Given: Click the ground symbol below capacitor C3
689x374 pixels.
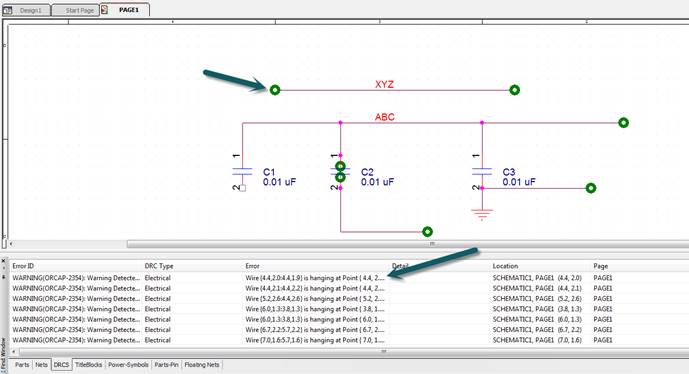Looking at the screenshot, I should 482,214.
